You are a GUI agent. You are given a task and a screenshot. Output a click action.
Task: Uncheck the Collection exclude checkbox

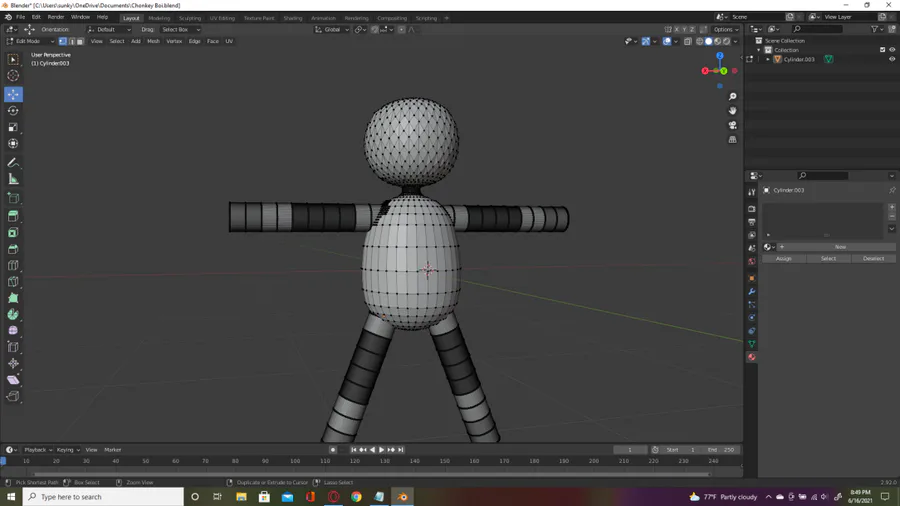pos(882,50)
